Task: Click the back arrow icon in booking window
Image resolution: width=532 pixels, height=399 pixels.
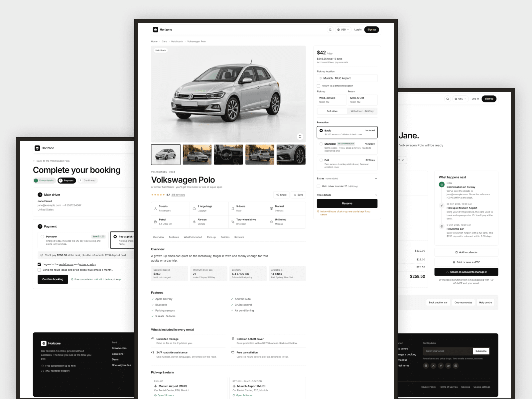Action: 34,161
